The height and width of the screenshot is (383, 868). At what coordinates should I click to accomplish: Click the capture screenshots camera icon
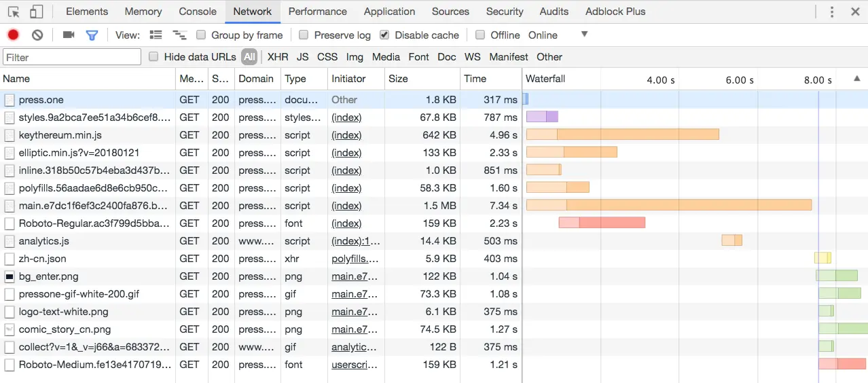pyautogui.click(x=69, y=35)
